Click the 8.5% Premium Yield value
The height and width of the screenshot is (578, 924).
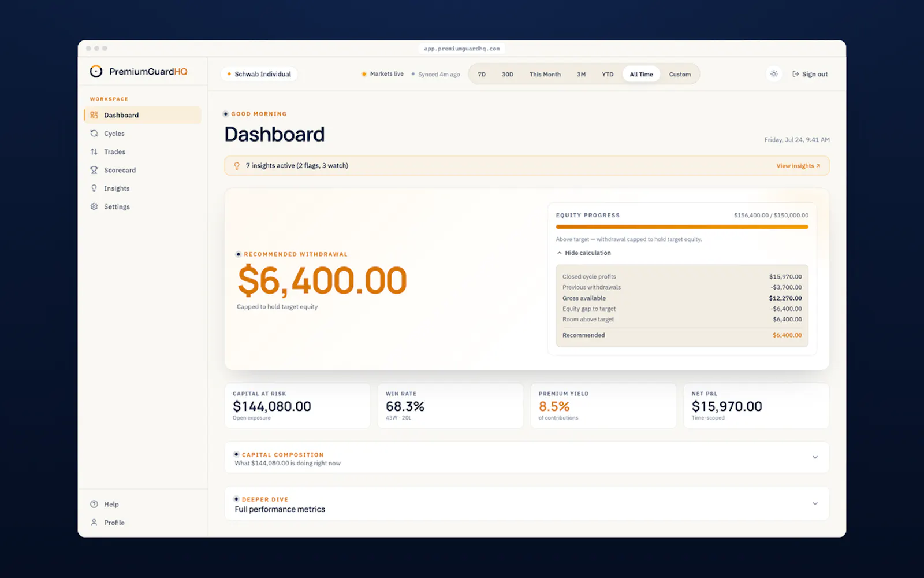click(554, 406)
